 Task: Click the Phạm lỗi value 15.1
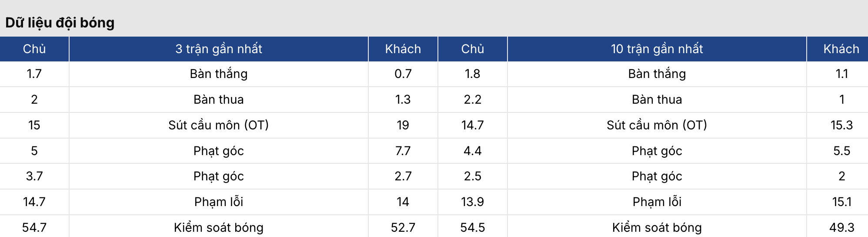point(841,202)
